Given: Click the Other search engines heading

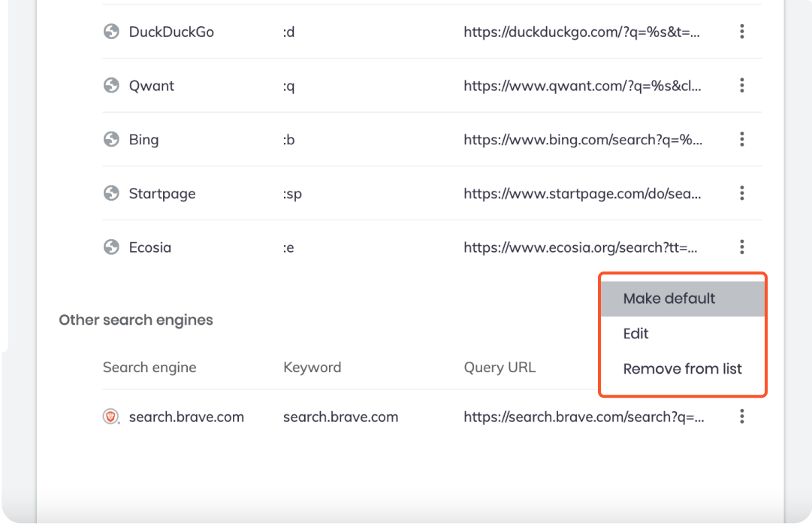Looking at the screenshot, I should coord(136,320).
